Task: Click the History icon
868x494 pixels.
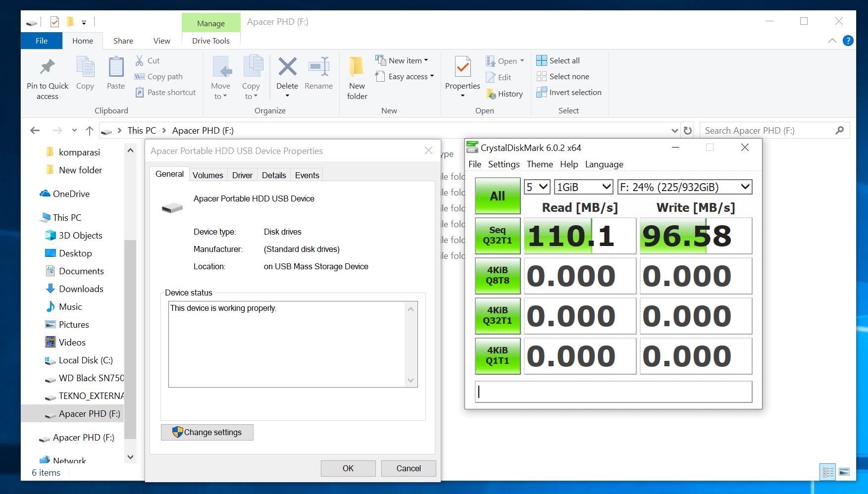Action: pos(491,94)
